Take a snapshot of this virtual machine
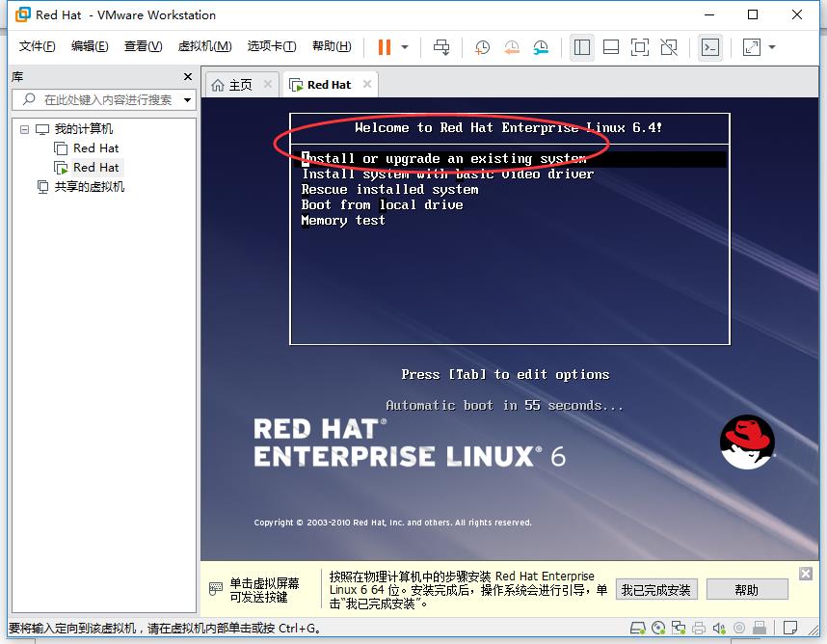This screenshot has height=644, width=827. pos(482,47)
